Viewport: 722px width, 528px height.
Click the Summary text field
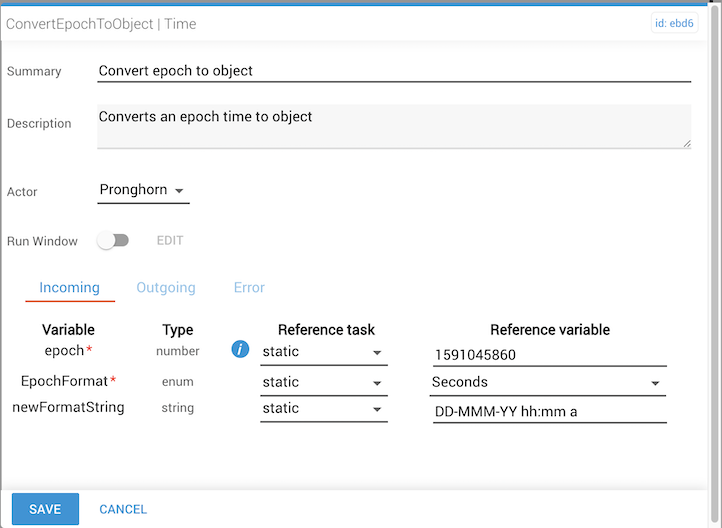[394, 71]
